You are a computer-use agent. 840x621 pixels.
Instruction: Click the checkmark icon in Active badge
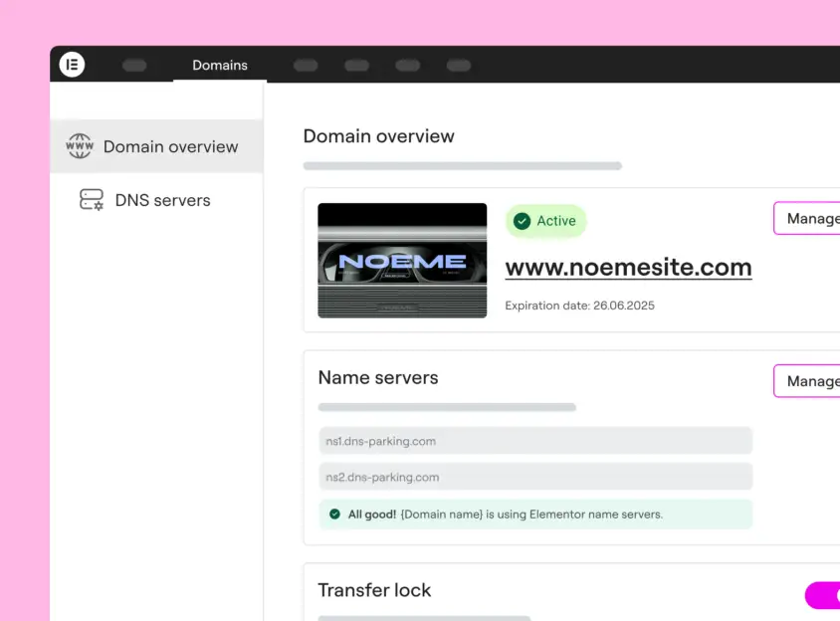coord(522,221)
